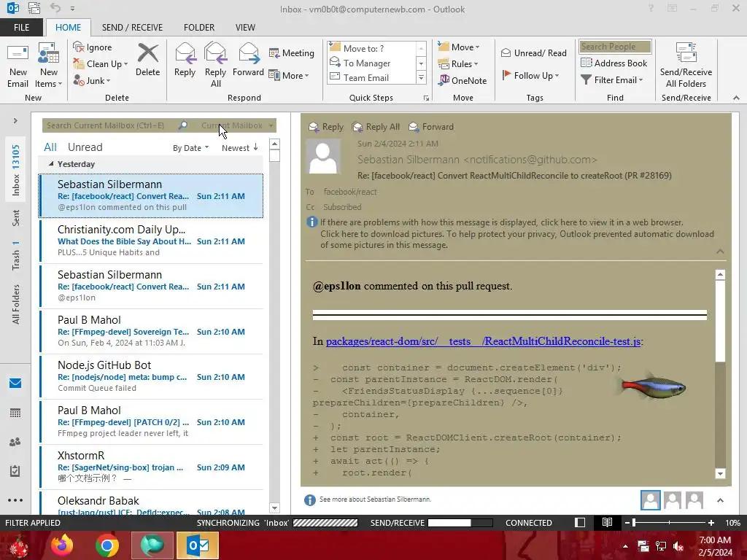
Task: Open the People view icon
Action: 15,442
